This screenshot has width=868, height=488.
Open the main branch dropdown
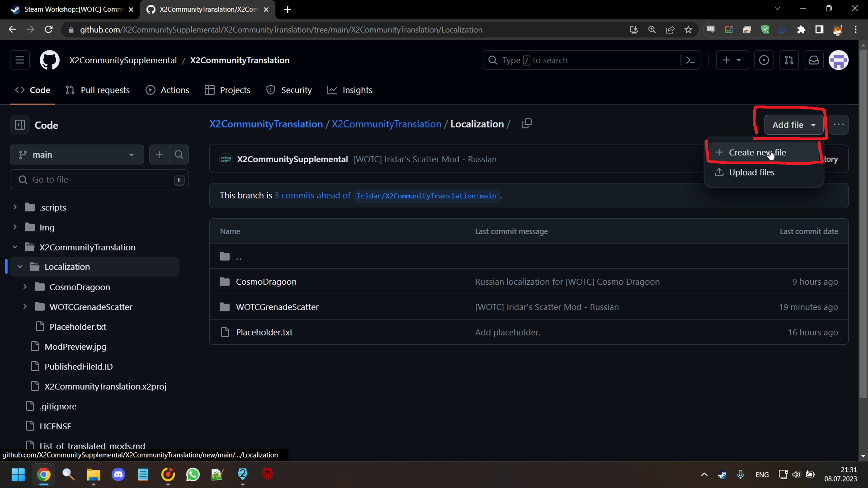[x=77, y=155]
